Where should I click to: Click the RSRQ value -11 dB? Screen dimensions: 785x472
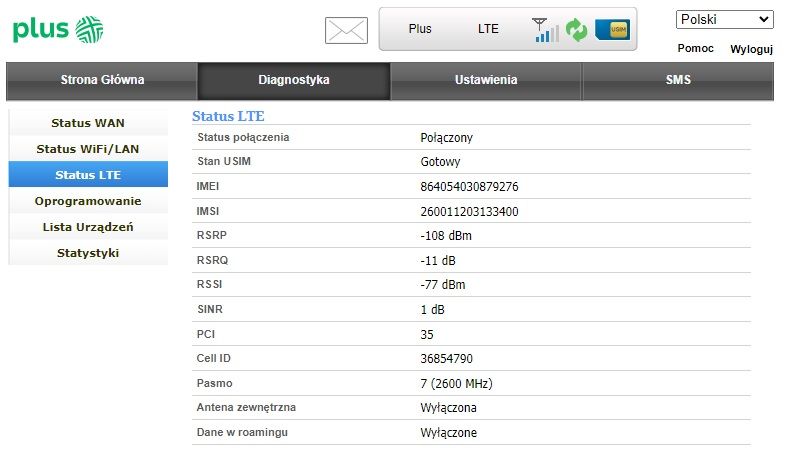(438, 261)
